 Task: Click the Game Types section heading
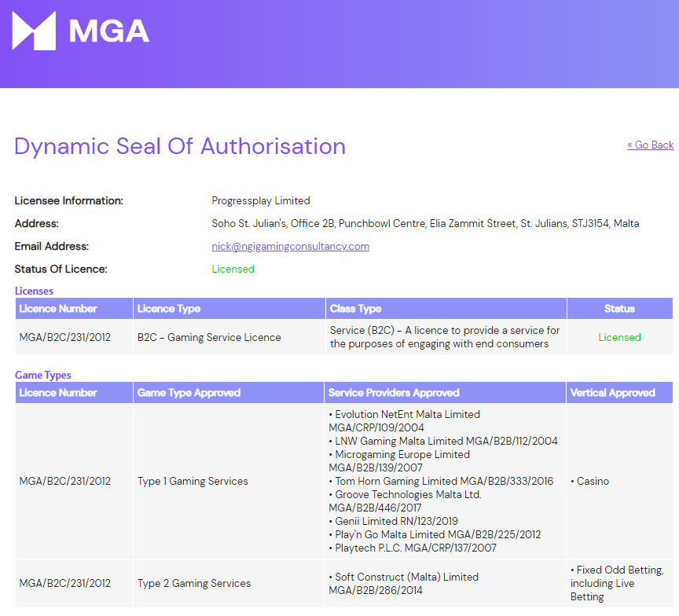pyautogui.click(x=43, y=375)
